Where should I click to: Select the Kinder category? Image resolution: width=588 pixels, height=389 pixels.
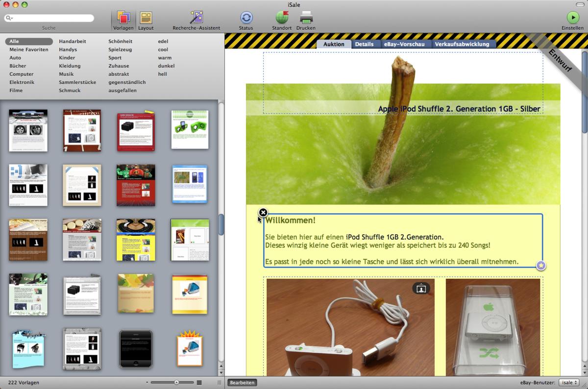(67, 58)
